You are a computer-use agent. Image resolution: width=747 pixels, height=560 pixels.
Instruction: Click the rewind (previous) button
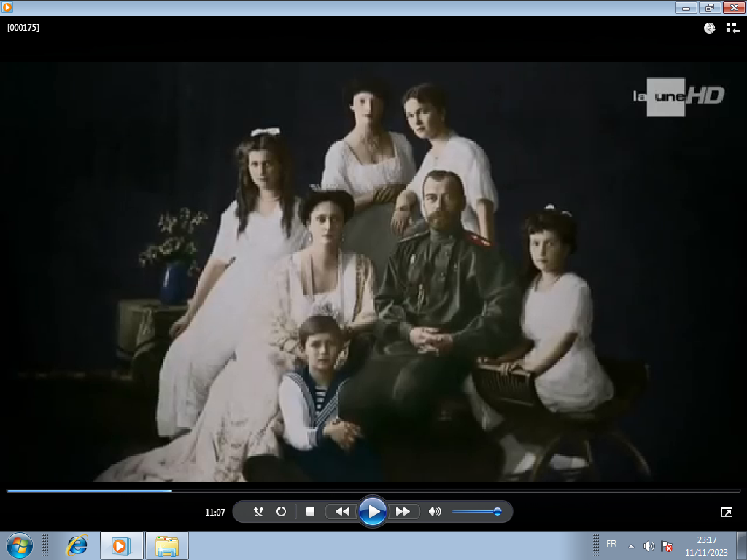[342, 511]
